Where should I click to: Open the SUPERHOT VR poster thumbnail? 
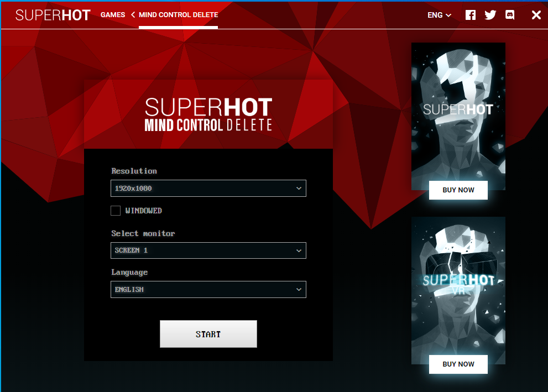pyautogui.click(x=458, y=286)
